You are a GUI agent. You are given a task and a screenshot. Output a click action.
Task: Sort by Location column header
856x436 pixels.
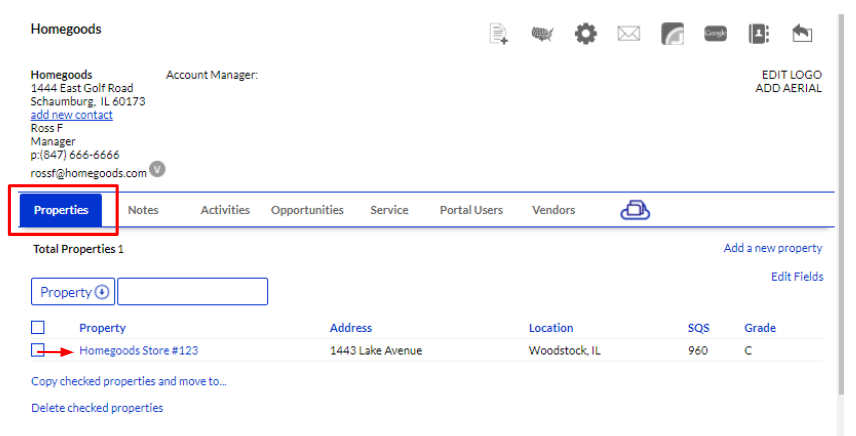[x=551, y=328]
